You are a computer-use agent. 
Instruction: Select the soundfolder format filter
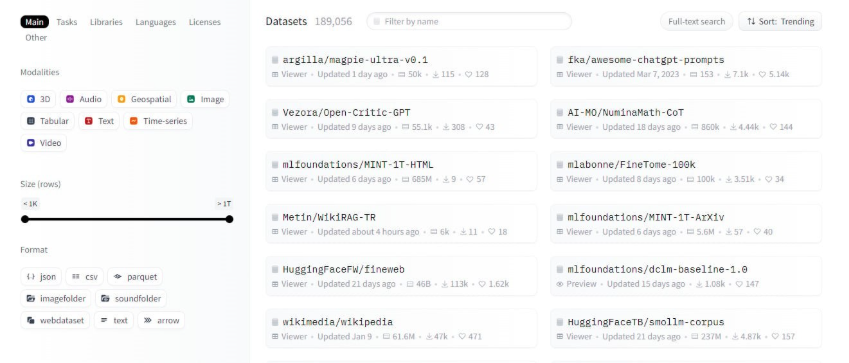(x=131, y=299)
